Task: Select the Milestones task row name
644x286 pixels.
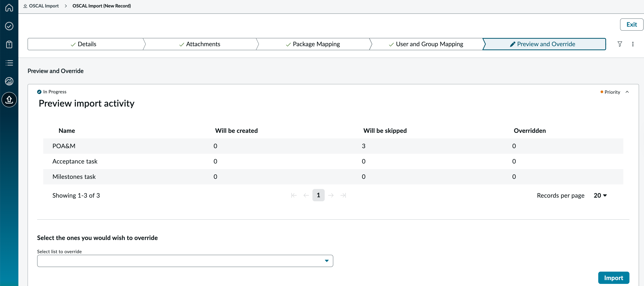Action: (x=74, y=177)
